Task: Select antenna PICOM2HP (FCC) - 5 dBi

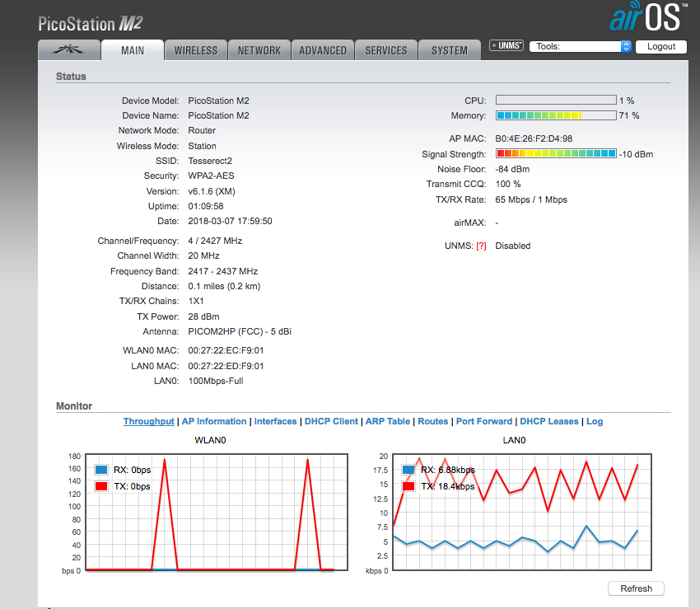Action: [x=240, y=331]
